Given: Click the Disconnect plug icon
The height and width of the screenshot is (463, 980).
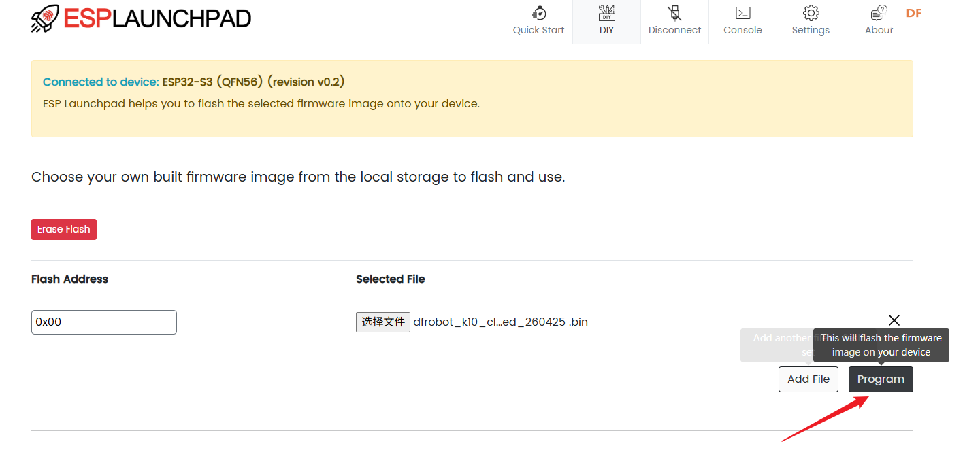Looking at the screenshot, I should point(674,13).
